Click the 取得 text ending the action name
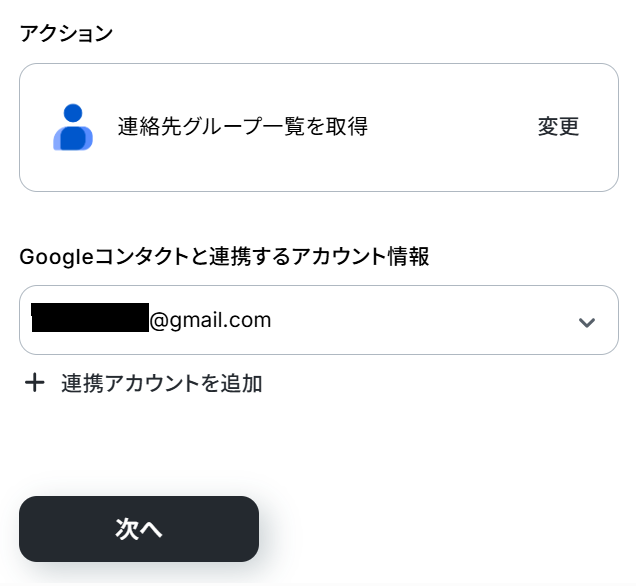 tap(349, 127)
